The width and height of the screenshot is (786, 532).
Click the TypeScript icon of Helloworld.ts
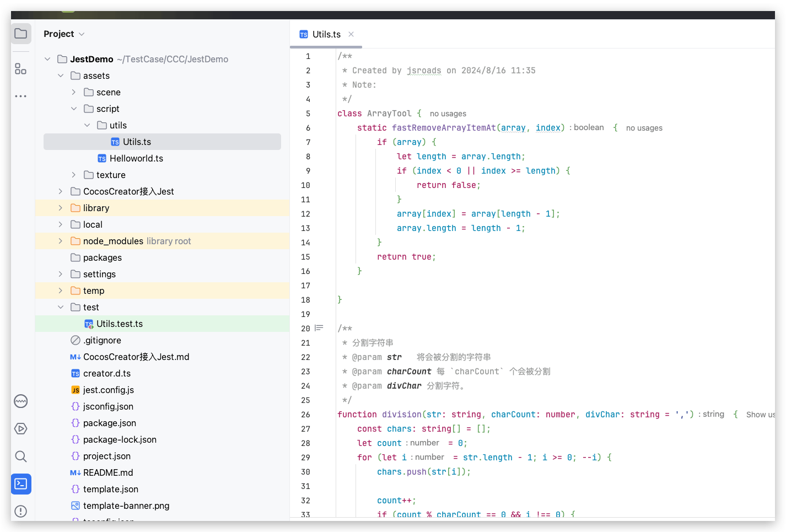(102, 158)
